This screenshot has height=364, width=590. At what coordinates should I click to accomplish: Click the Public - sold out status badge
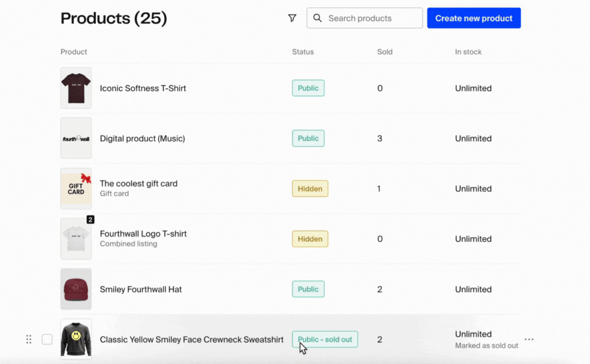coord(325,339)
